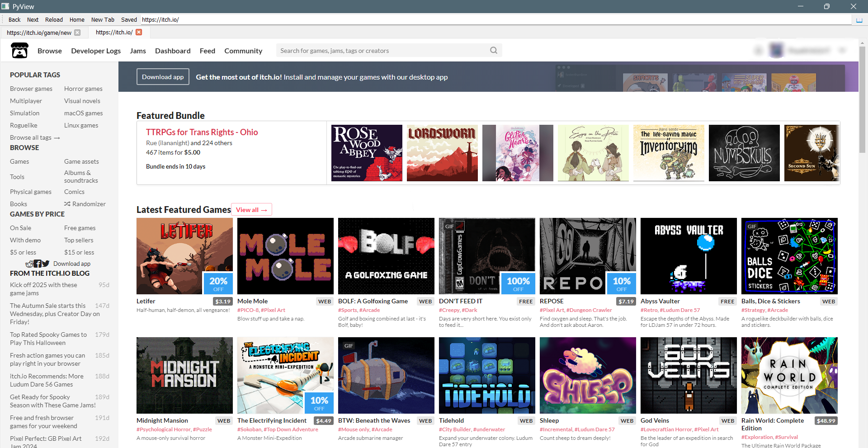Viewport: 868px width, 448px height.
Task: Click Reload in the toolbar
Action: (x=54, y=19)
